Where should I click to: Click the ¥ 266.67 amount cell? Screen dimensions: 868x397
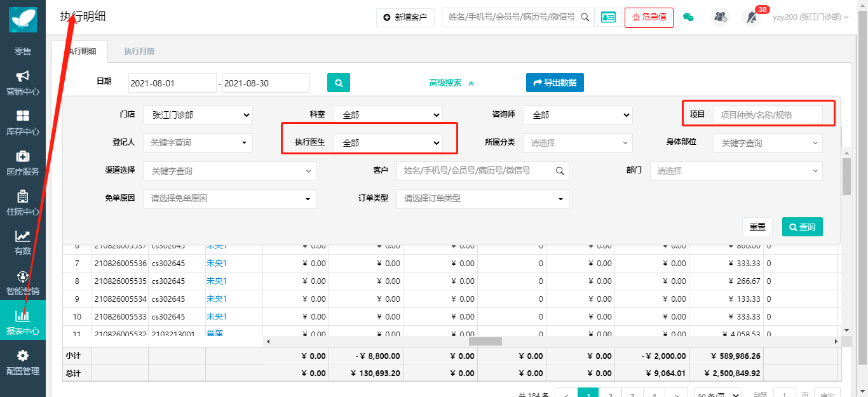(x=725, y=281)
